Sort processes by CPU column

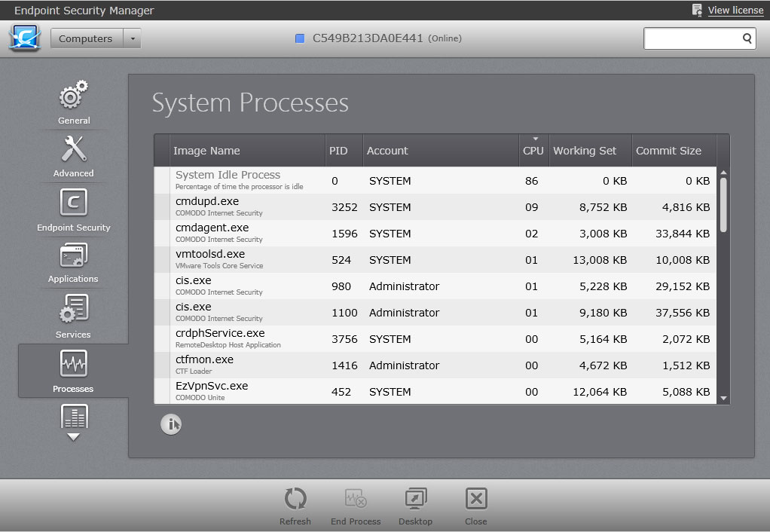[533, 150]
